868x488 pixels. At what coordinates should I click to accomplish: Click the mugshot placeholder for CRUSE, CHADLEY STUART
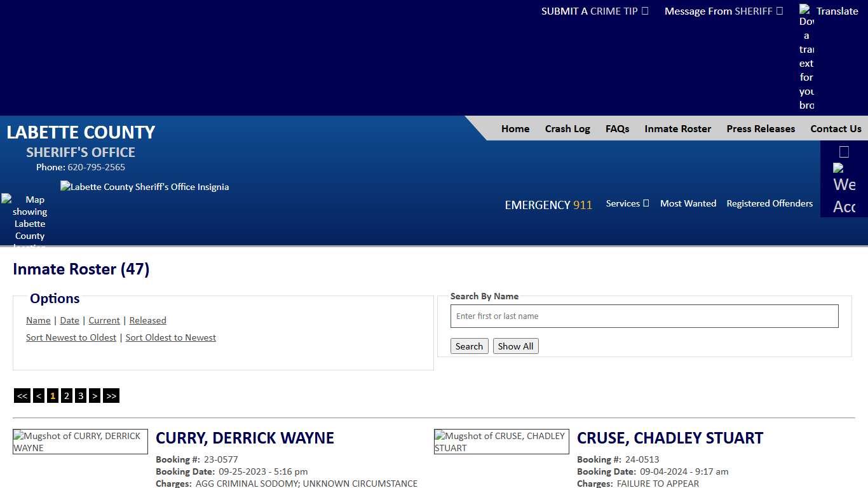click(x=501, y=440)
